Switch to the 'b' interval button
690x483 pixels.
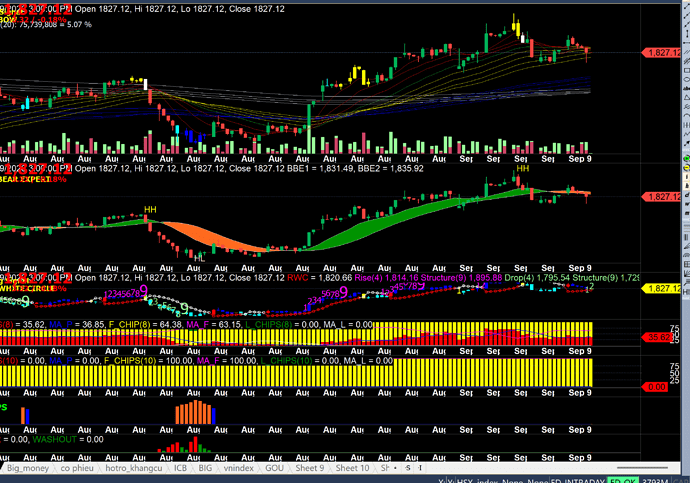tap(686, 186)
